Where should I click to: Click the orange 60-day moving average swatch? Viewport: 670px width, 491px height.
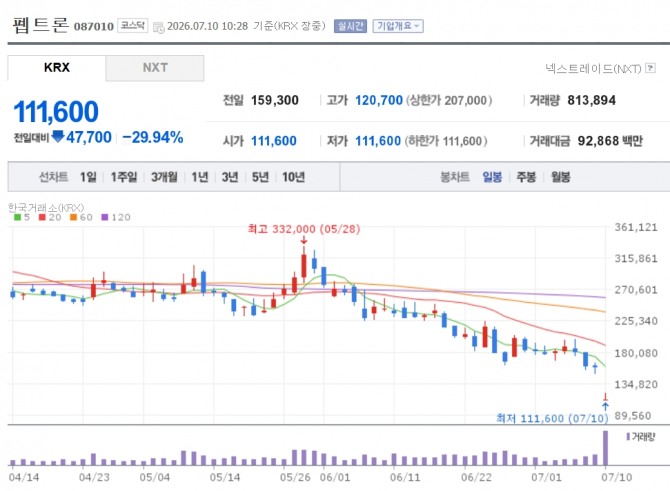pyautogui.click(x=73, y=217)
